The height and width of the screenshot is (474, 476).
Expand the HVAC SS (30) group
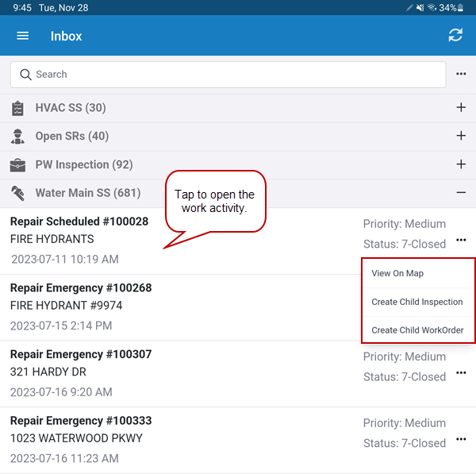coord(461,108)
